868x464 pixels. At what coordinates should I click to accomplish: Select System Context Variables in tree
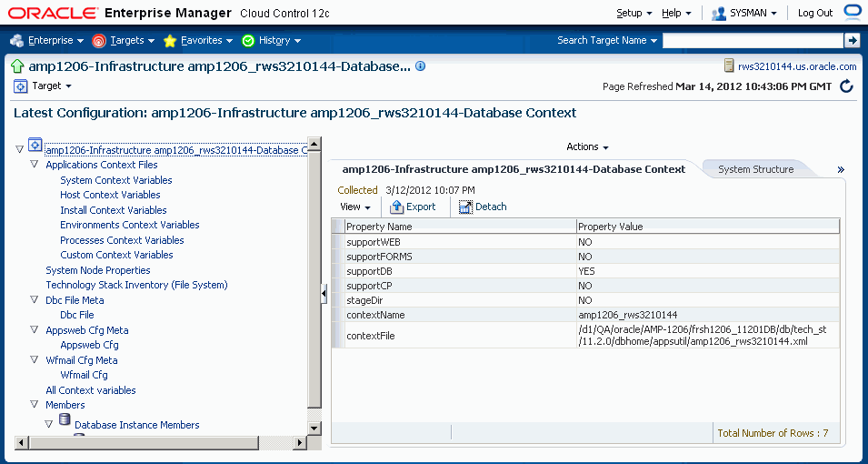(x=116, y=180)
